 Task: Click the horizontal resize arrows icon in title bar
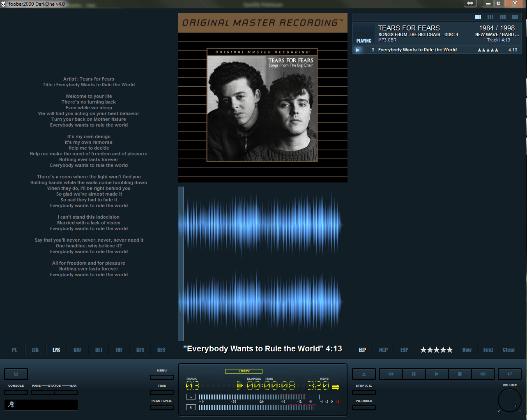point(470,3)
